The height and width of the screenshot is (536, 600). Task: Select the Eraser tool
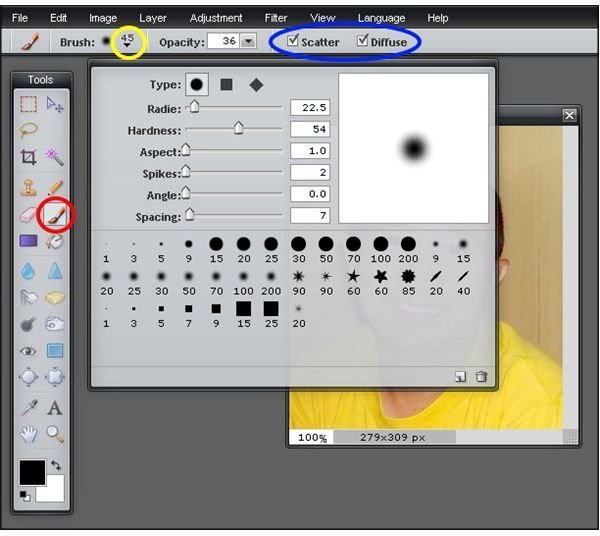coord(28,215)
